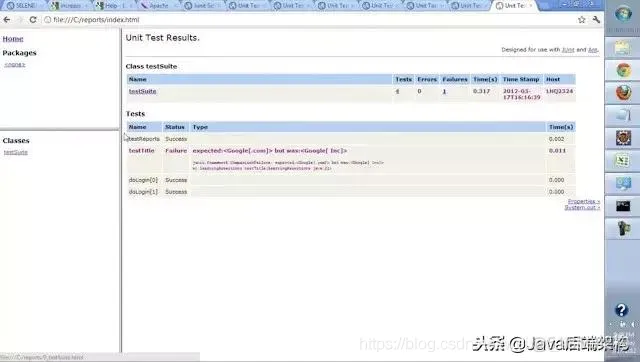Screen dimensions: 640x362
Task: Click the Success status of doLogin[1]
Action: tap(176, 192)
